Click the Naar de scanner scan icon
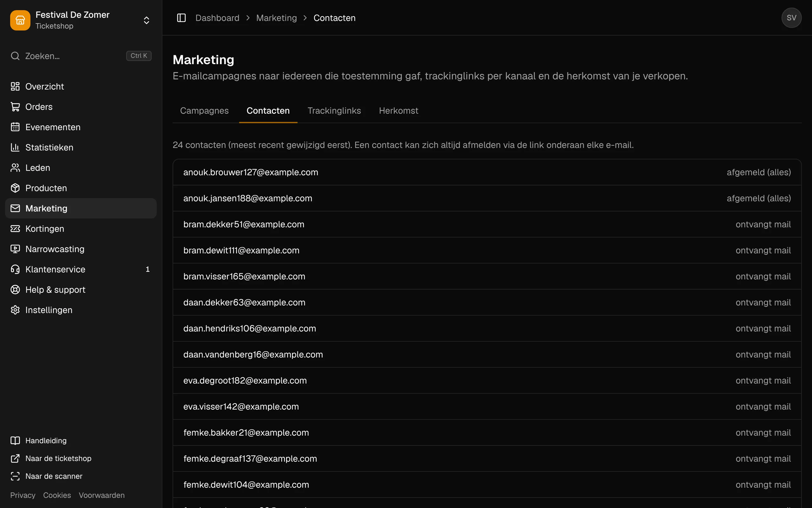The width and height of the screenshot is (812, 508). click(15, 476)
